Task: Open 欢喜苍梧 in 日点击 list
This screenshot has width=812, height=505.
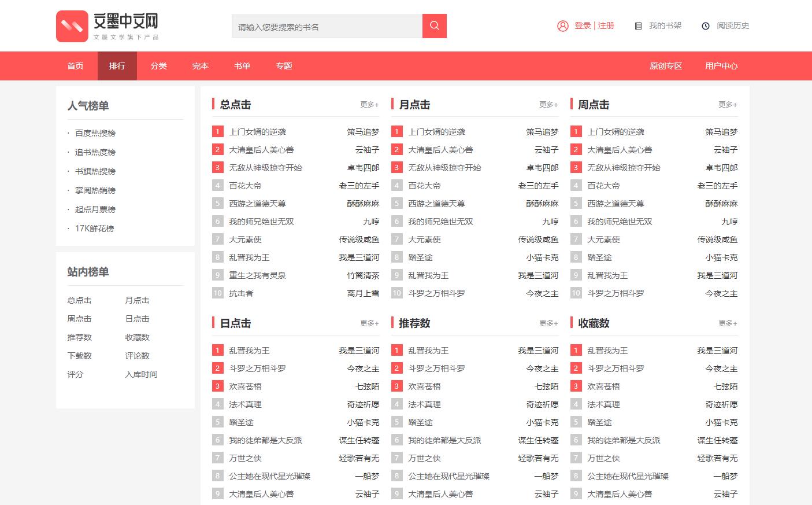Action: click(x=245, y=386)
